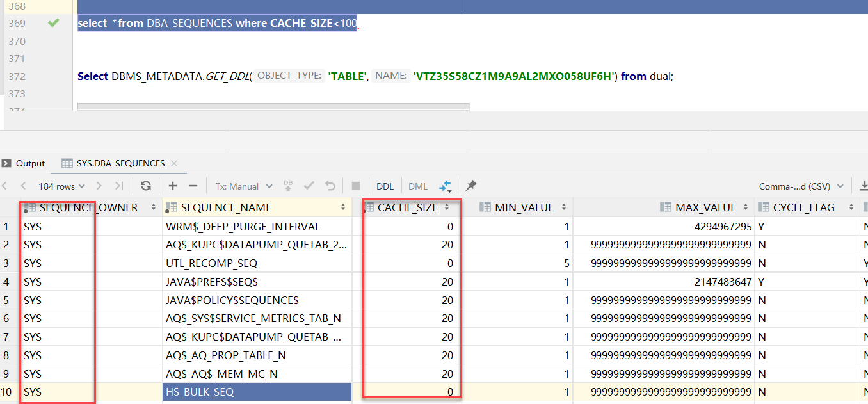Viewport: 868px width, 404px height.
Task: Select the SYS.DBA_SEQUENCES result tab
Action: click(x=120, y=163)
